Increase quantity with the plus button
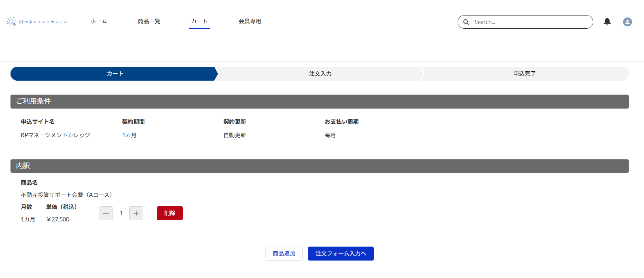This screenshot has width=644, height=278. pos(136,213)
